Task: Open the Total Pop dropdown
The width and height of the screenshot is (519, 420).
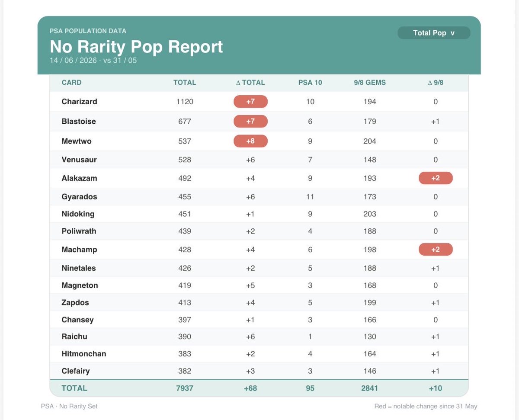Action: 433,33
